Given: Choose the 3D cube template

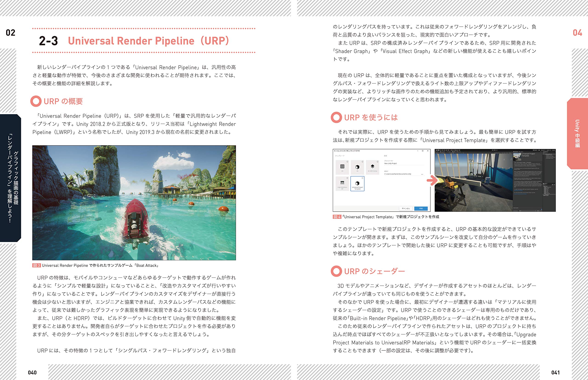Looking at the screenshot, I should 357,167.
